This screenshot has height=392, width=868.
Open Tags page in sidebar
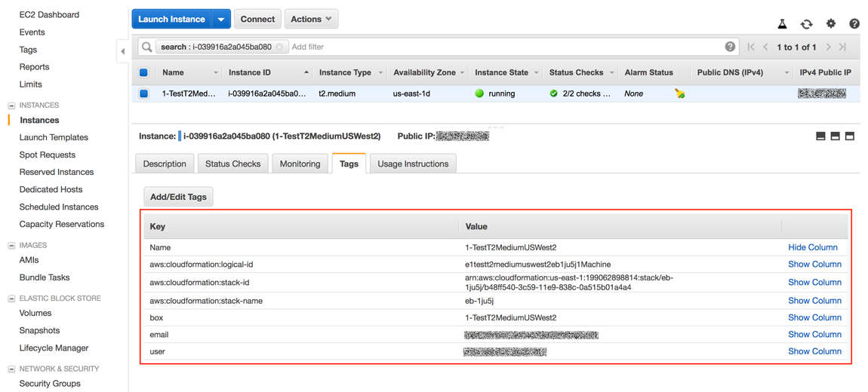28,50
